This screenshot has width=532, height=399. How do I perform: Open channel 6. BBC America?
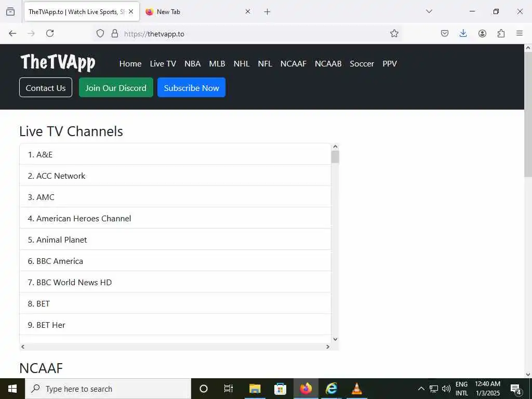pyautogui.click(x=176, y=261)
